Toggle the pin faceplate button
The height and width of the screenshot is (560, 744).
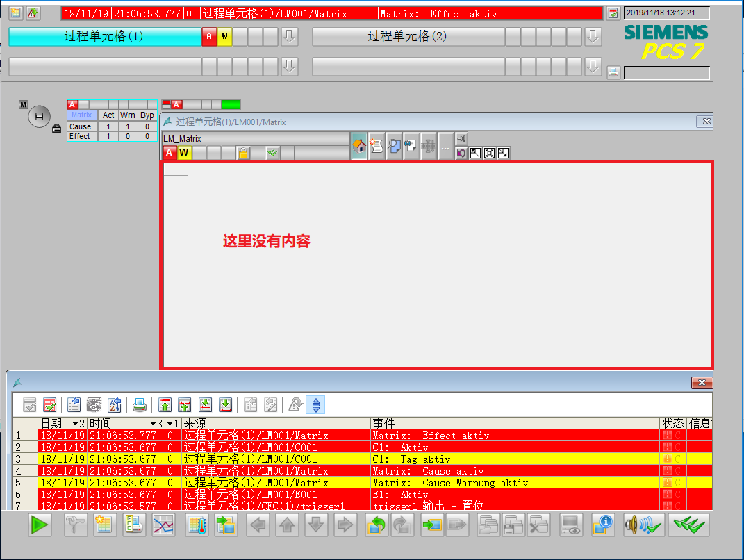tap(461, 138)
